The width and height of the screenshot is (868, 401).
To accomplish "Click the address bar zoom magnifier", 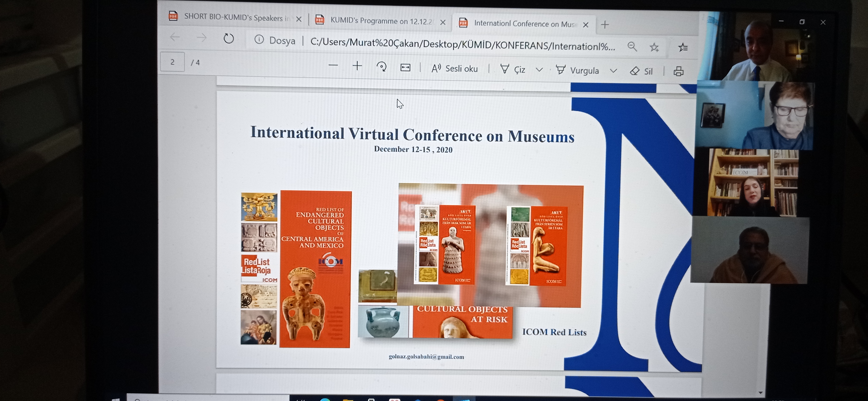I will point(632,46).
